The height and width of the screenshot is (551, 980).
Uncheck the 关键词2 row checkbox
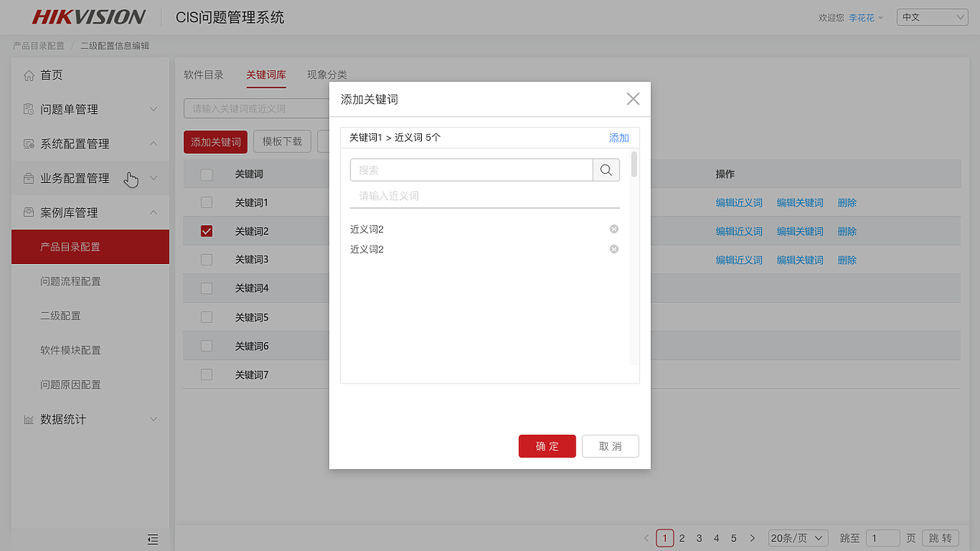[206, 230]
